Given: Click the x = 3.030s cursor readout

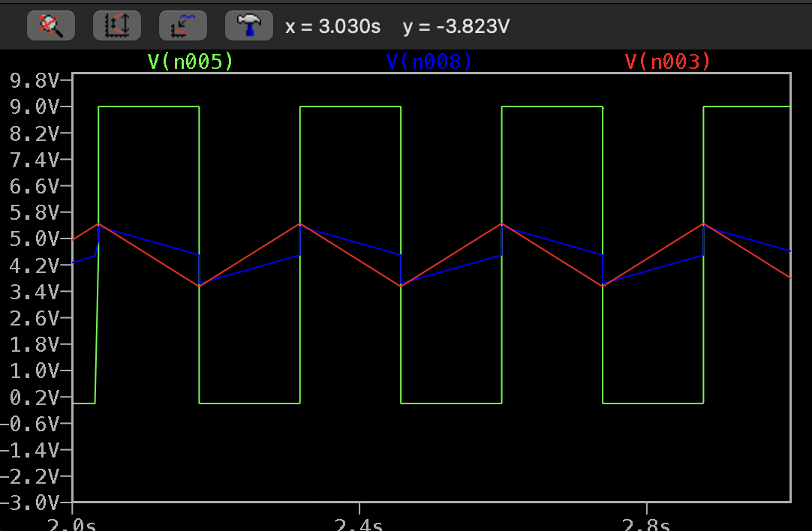Looking at the screenshot, I should (332, 27).
